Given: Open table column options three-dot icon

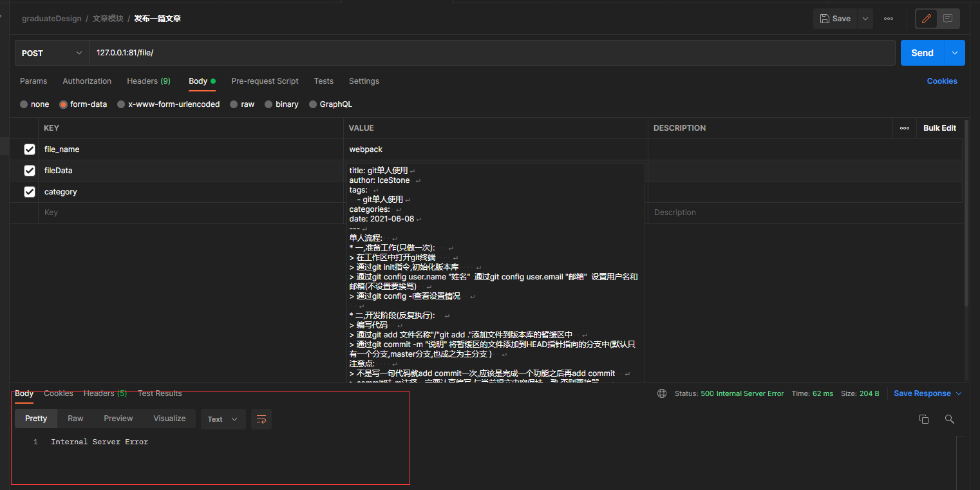Looking at the screenshot, I should click(905, 128).
